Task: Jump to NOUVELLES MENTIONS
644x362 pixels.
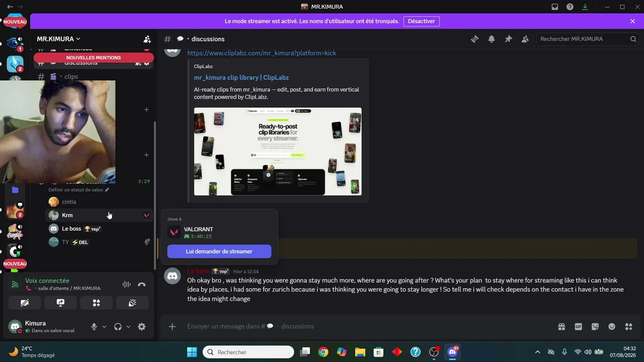Action: click(94, 58)
